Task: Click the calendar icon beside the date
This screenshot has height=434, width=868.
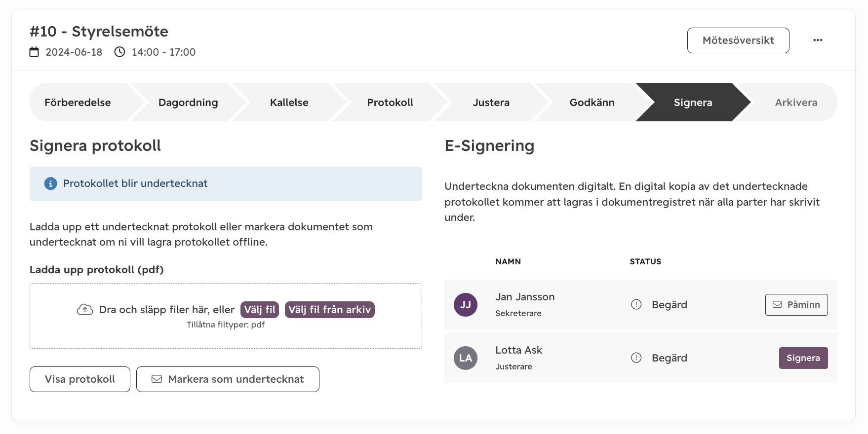Action: coord(34,52)
